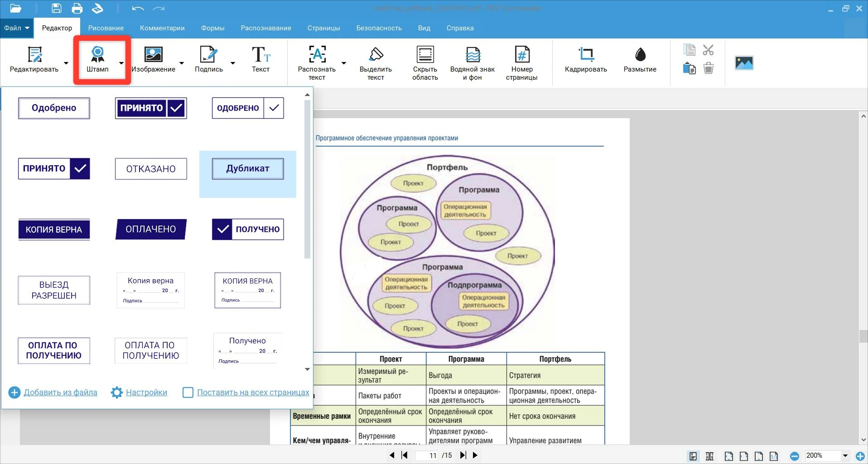Open the Подпись dropdown arrow
The image size is (868, 464).
[233, 63]
